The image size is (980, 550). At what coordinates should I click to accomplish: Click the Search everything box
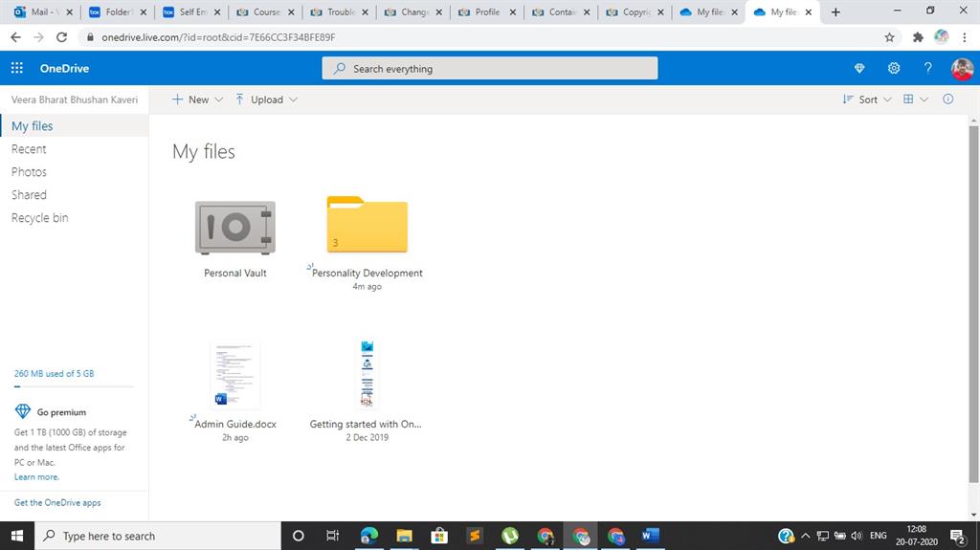[489, 68]
